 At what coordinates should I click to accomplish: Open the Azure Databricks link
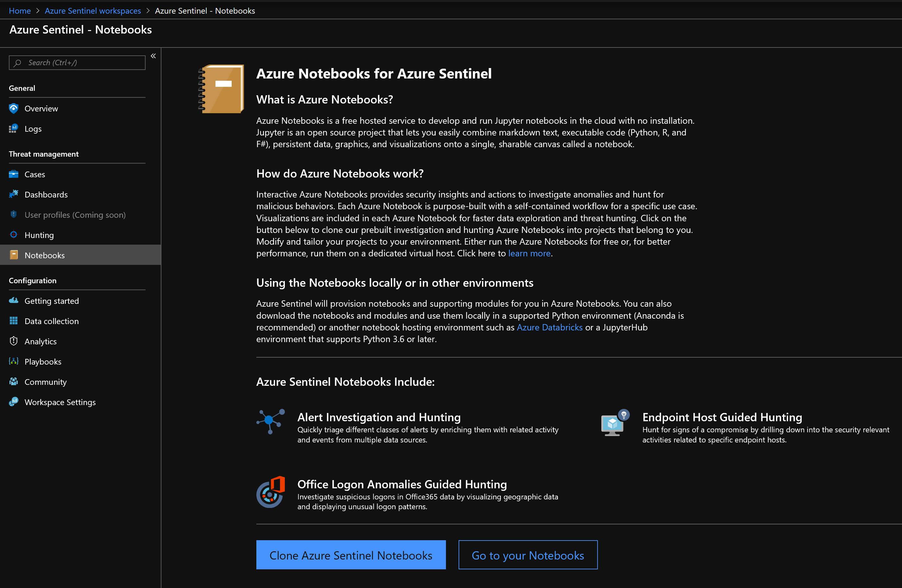pos(549,327)
